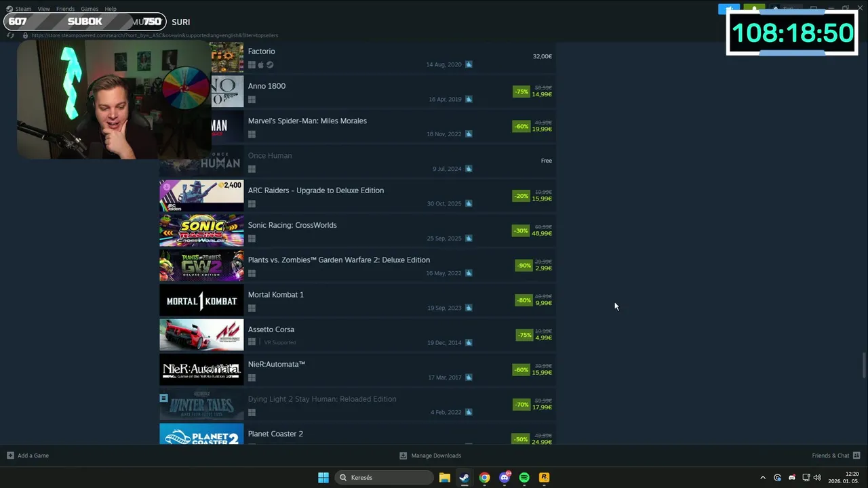Click the review icon next to 19 Sep, 2023

pyautogui.click(x=469, y=308)
